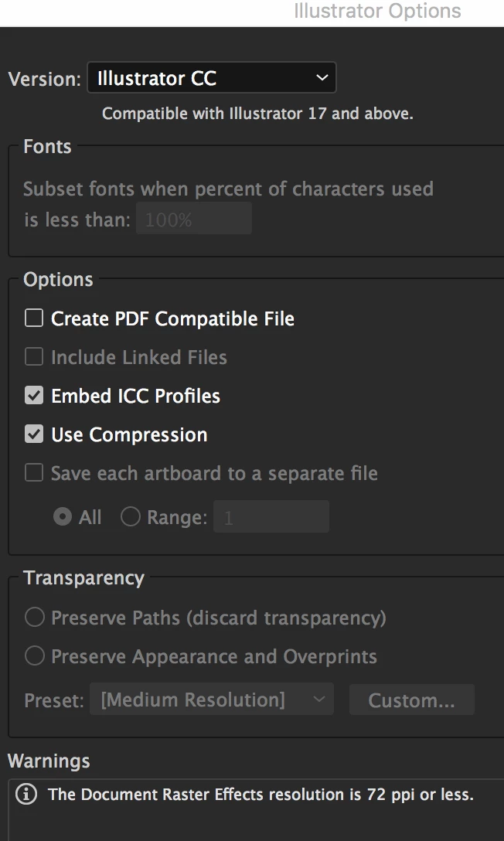Viewport: 504px width, 841px height.
Task: Toggle Include Linked Files checkbox
Action: [x=34, y=356]
